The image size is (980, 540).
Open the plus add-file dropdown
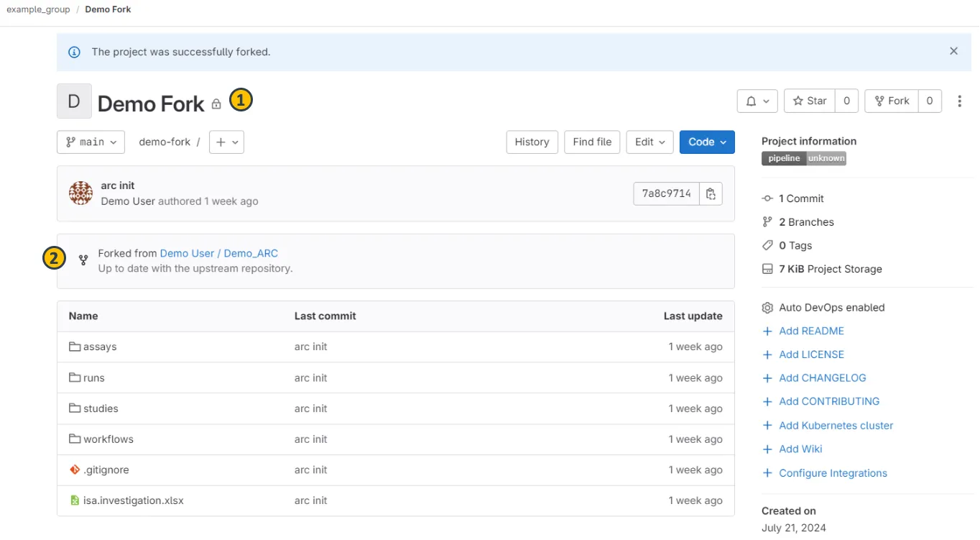[x=226, y=142]
